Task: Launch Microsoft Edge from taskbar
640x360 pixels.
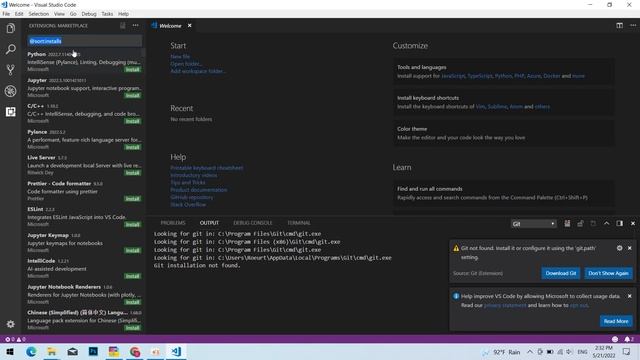Action: click(31, 351)
